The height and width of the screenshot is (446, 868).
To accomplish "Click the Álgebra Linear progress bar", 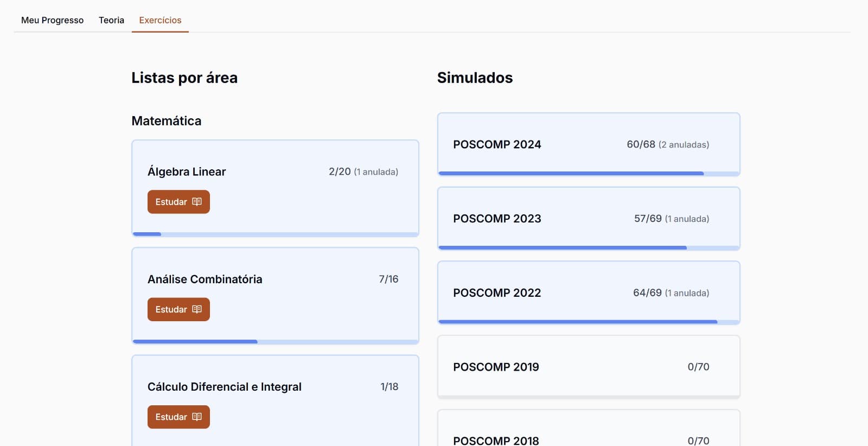I will pos(275,234).
